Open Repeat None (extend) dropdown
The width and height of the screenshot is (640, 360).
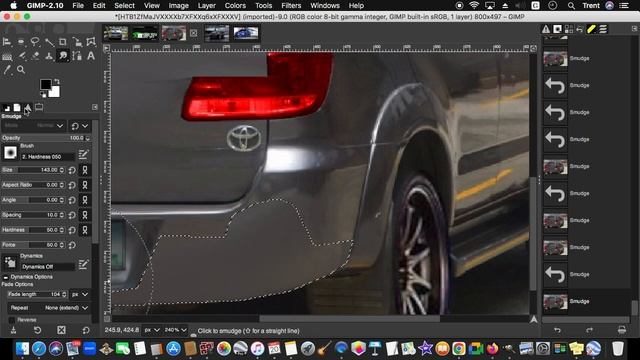coord(49,308)
